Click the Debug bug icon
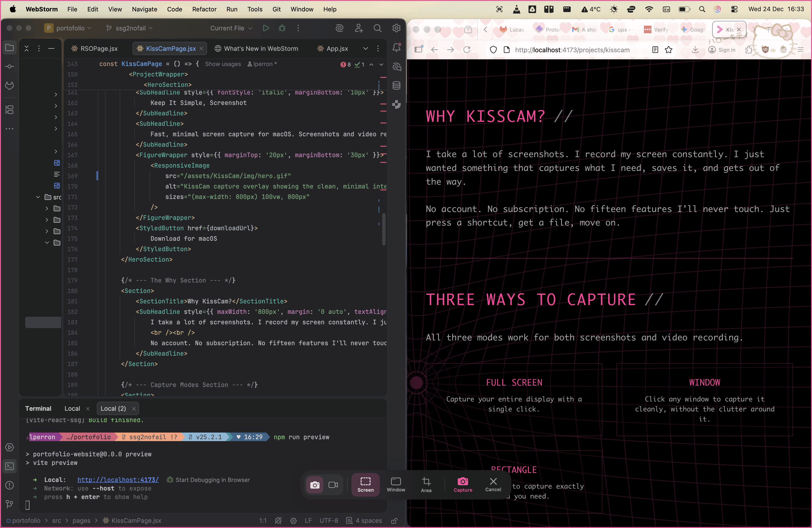The width and height of the screenshot is (812, 528). (x=282, y=28)
